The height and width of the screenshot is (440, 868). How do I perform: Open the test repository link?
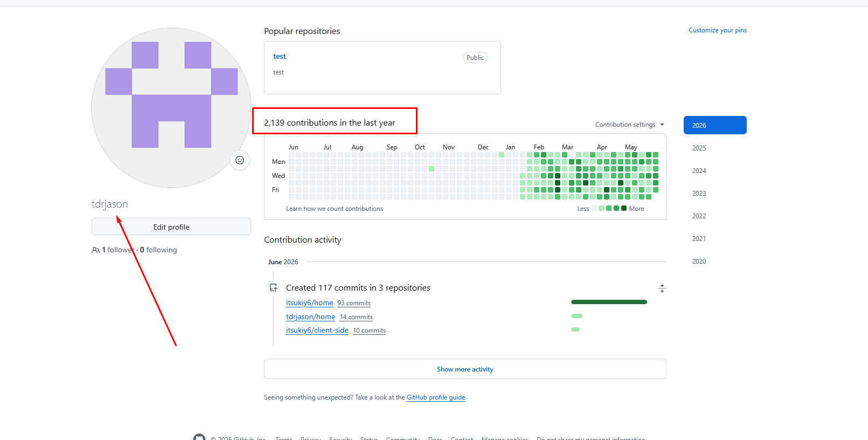coord(279,56)
